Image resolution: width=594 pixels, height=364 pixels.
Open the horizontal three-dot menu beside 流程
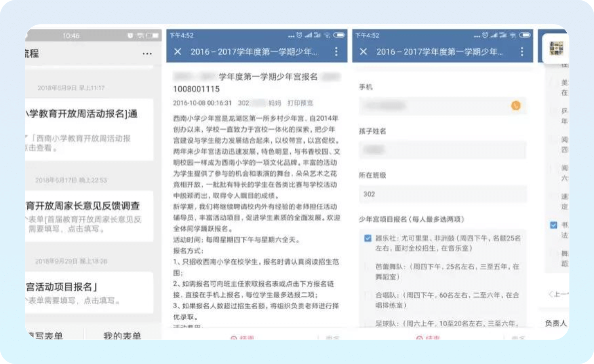tap(147, 53)
